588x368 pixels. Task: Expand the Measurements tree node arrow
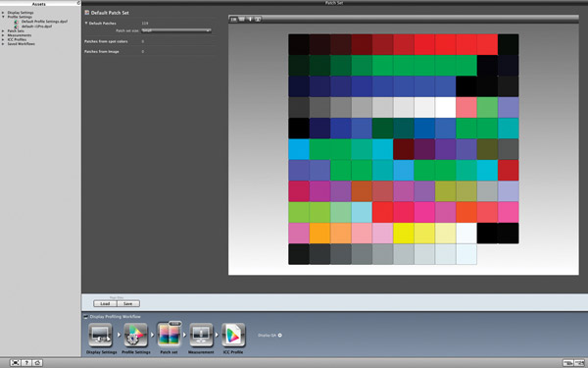click(x=3, y=35)
